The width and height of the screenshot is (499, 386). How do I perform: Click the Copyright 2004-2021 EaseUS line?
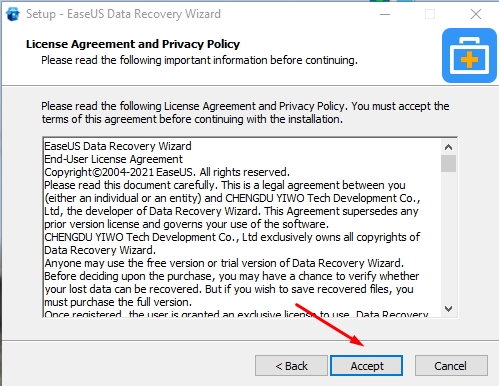click(x=167, y=172)
